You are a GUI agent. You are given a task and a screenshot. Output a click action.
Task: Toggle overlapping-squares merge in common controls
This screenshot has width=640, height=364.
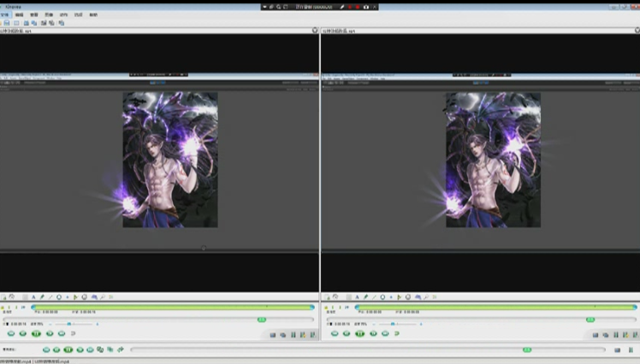pyautogui.click(x=110, y=349)
